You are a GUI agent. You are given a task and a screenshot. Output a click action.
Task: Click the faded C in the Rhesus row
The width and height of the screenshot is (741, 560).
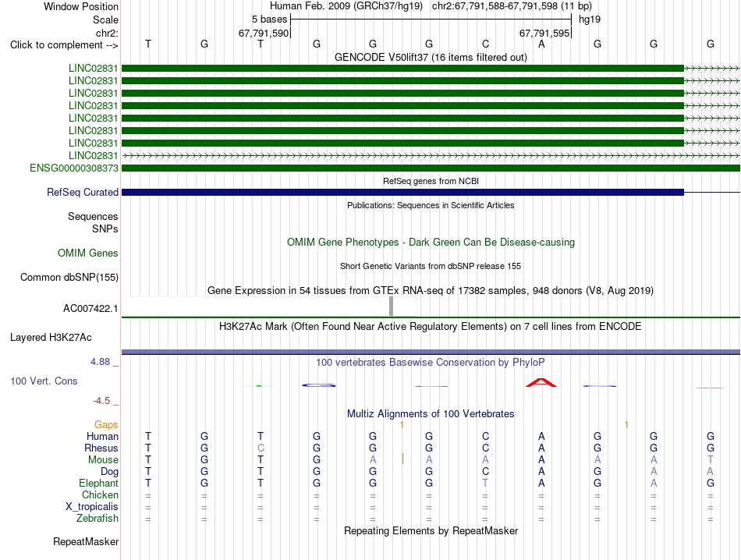click(x=261, y=448)
